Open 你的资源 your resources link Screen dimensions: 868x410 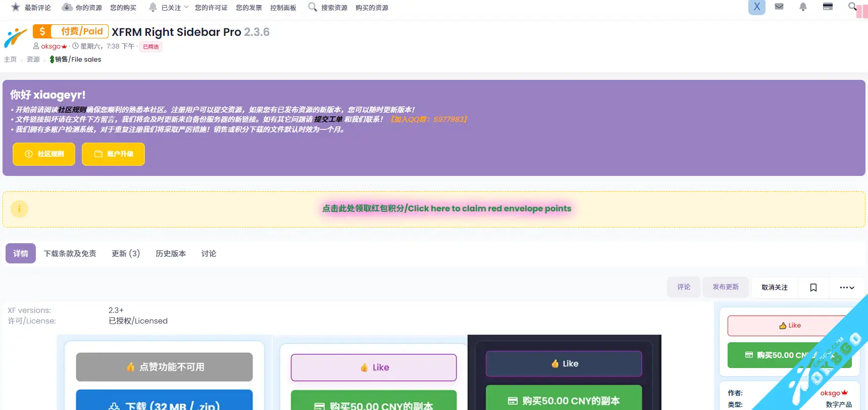point(82,8)
